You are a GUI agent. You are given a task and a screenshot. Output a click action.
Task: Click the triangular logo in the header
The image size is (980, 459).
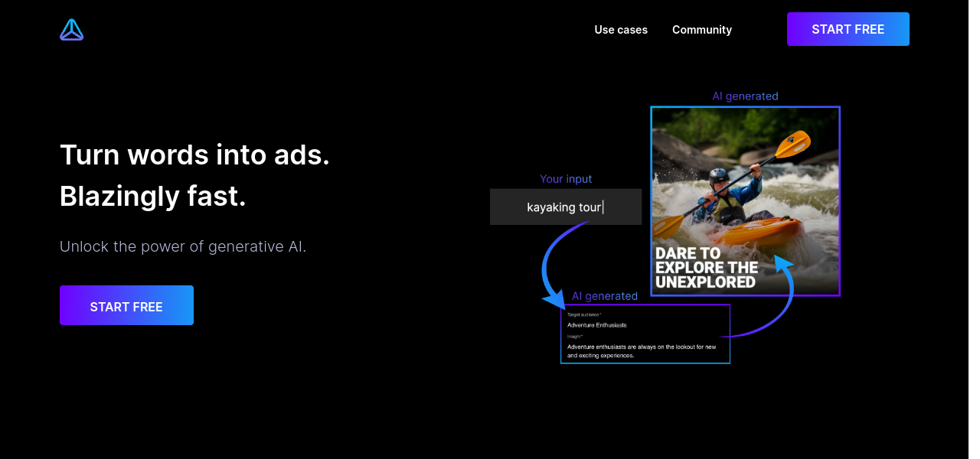pos(72,30)
